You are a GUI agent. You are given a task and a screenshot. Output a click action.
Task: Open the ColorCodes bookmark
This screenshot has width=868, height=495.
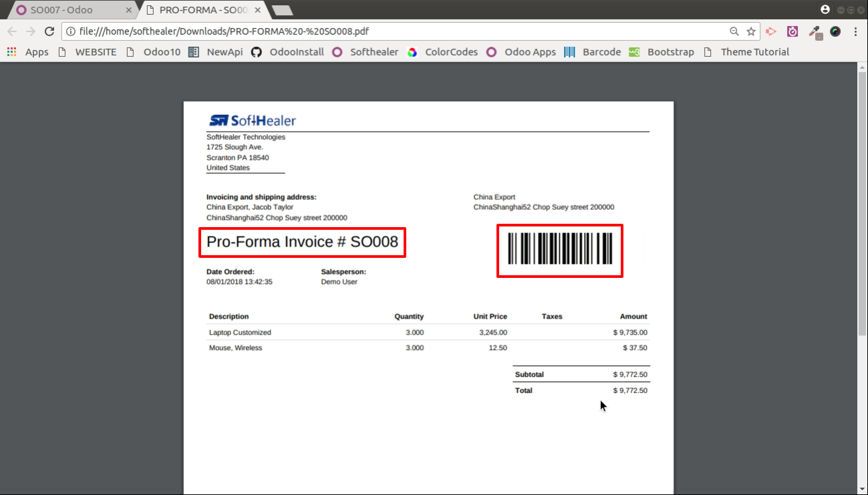tap(443, 52)
